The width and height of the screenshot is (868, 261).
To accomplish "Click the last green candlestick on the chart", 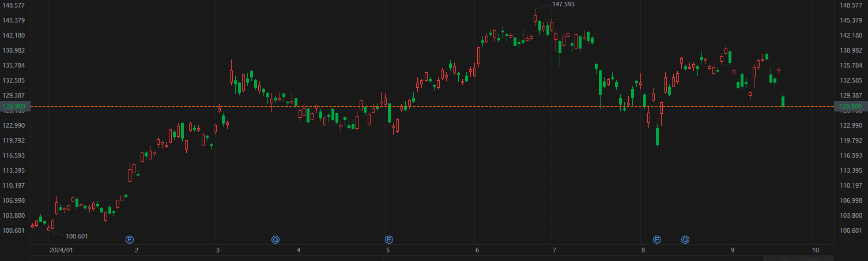I will [x=783, y=102].
